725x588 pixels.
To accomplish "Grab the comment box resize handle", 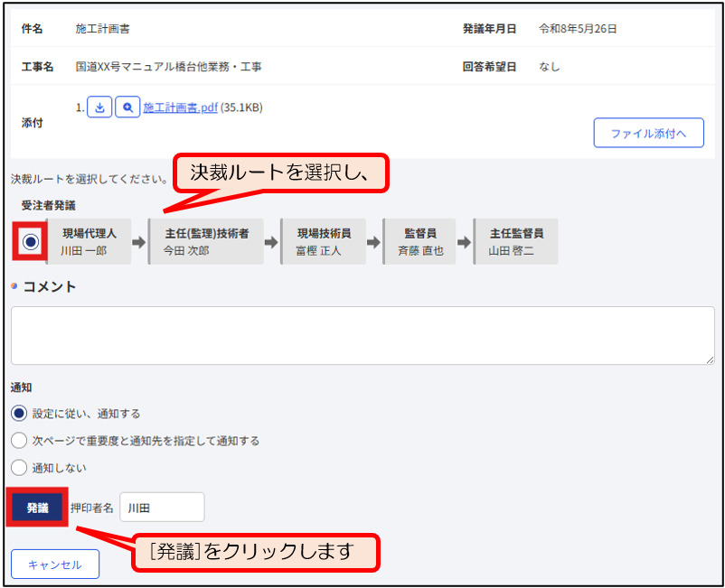I will [x=710, y=359].
